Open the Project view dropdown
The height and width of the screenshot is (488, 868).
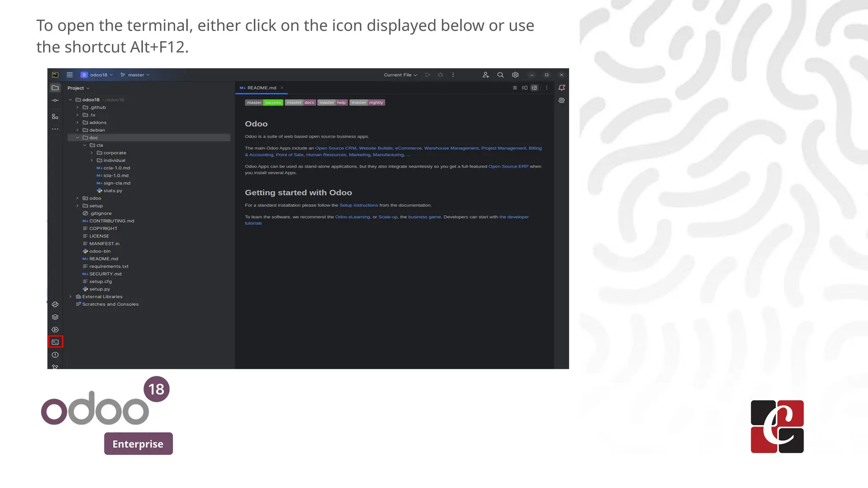78,88
